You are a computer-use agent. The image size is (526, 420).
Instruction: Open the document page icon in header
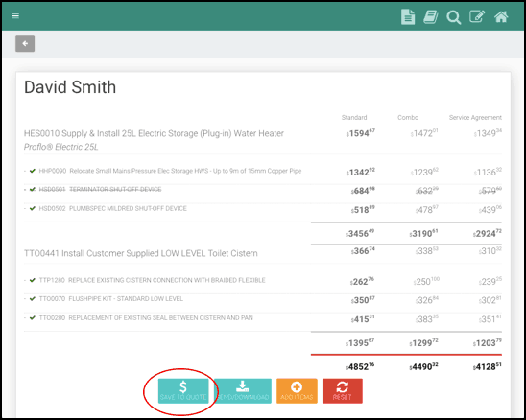tap(408, 16)
